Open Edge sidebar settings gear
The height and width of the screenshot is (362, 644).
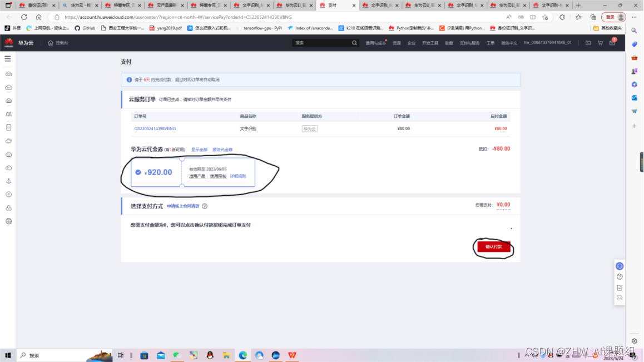coord(634,341)
